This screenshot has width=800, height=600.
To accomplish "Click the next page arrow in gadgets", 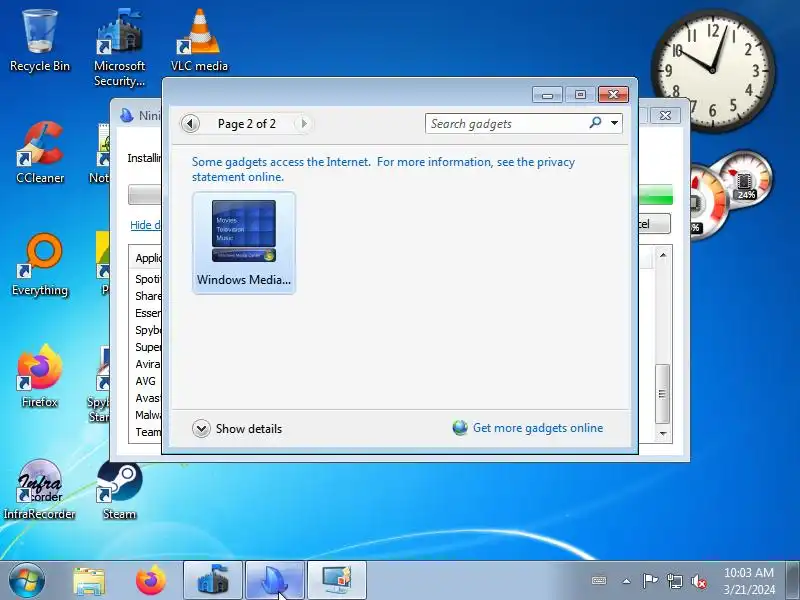I will point(304,123).
